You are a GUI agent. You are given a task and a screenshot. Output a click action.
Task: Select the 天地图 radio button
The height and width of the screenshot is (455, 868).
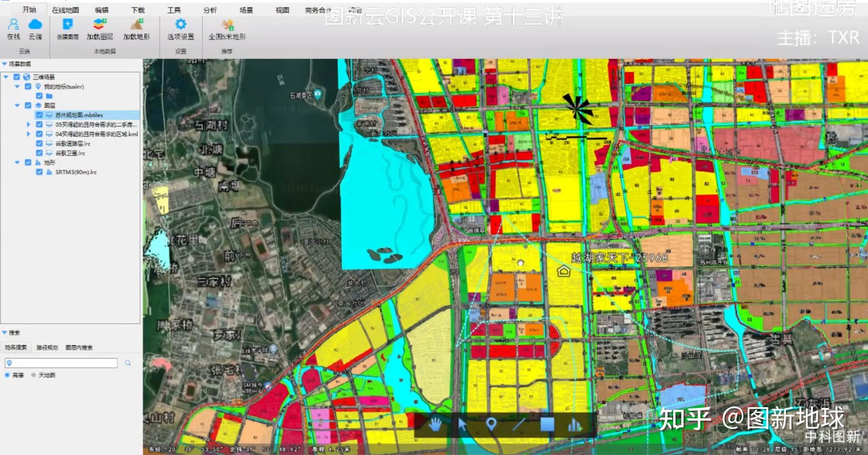coord(33,375)
